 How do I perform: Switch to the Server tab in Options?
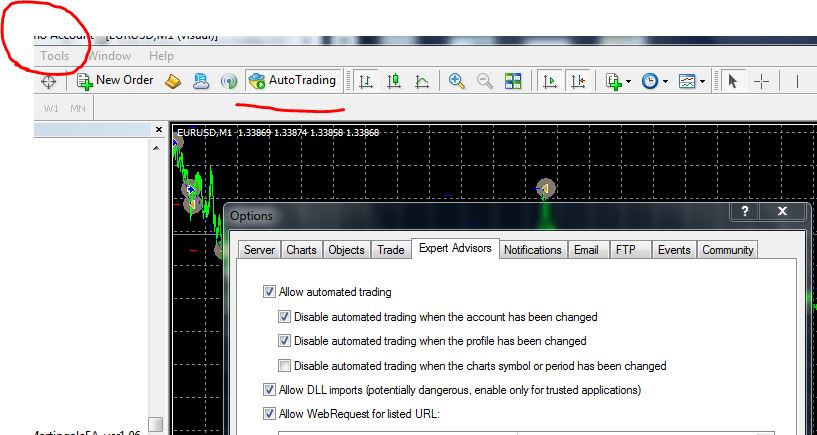point(259,250)
